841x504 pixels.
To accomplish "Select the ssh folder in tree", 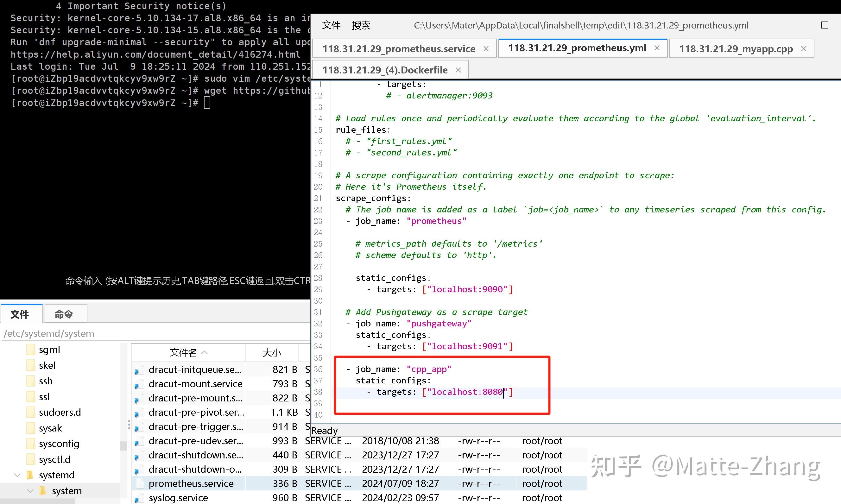I will (46, 381).
